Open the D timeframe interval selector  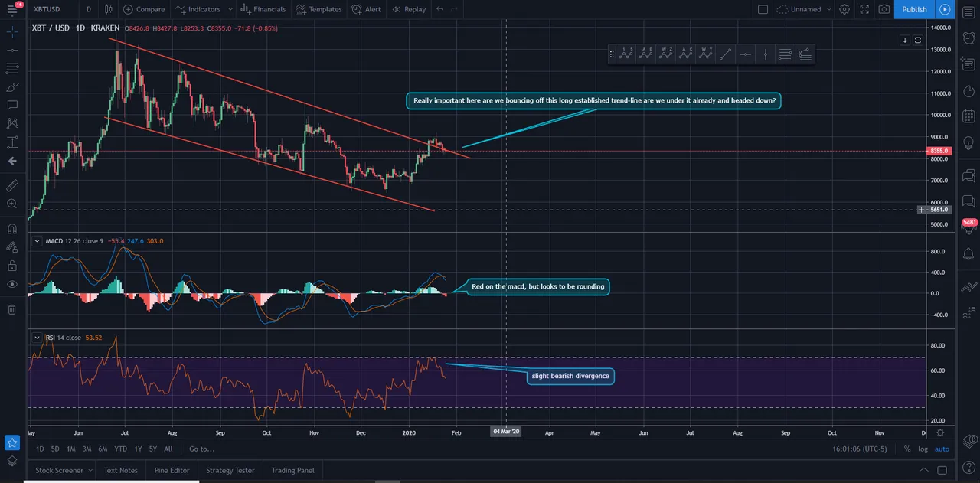coord(89,9)
